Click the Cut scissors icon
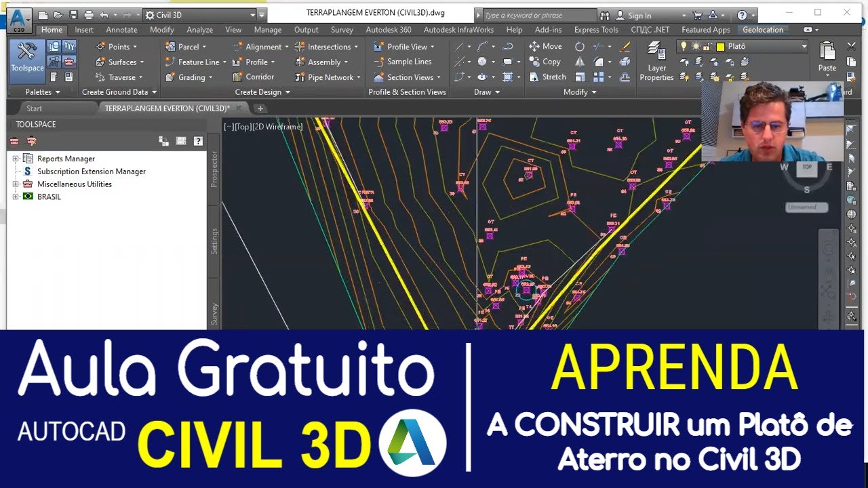Image resolution: width=868 pixels, height=488 pixels. point(852,46)
